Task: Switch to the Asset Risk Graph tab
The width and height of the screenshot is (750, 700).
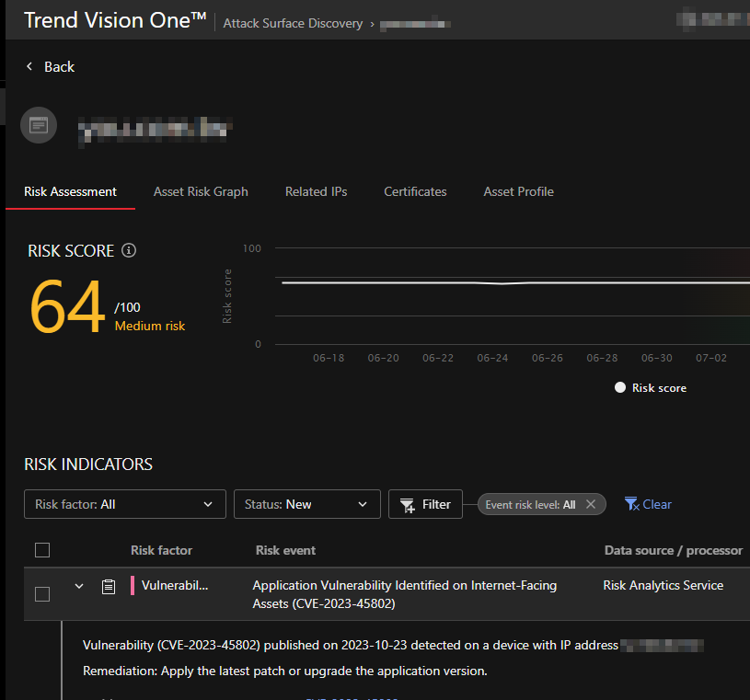Action: [x=201, y=191]
